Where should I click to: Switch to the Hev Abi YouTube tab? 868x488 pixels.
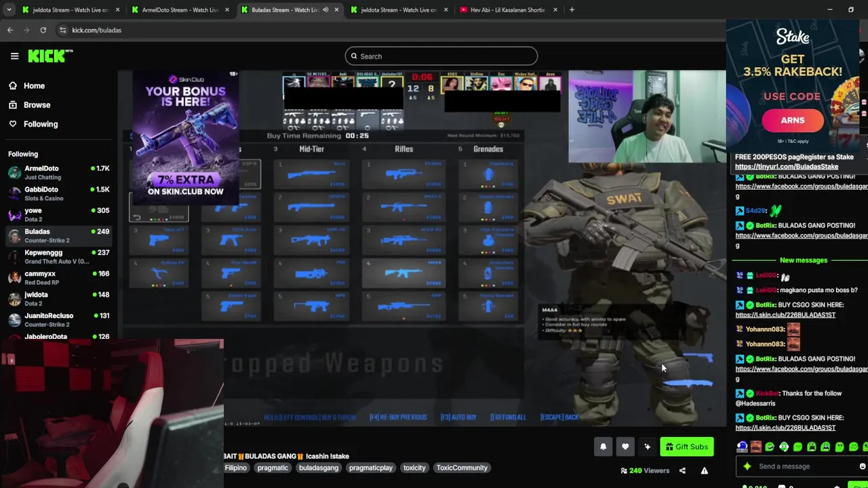click(509, 9)
